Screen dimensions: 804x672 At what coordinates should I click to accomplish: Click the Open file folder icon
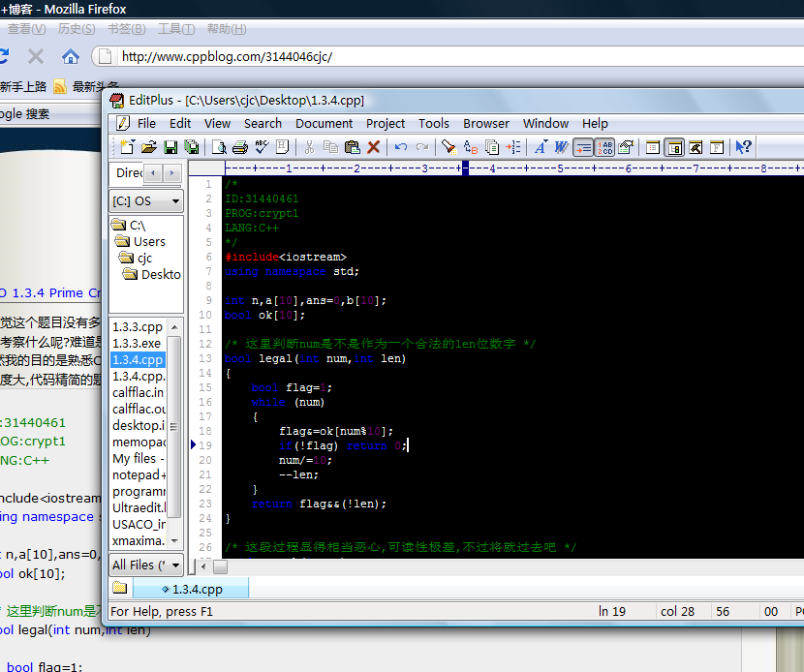tap(148, 147)
